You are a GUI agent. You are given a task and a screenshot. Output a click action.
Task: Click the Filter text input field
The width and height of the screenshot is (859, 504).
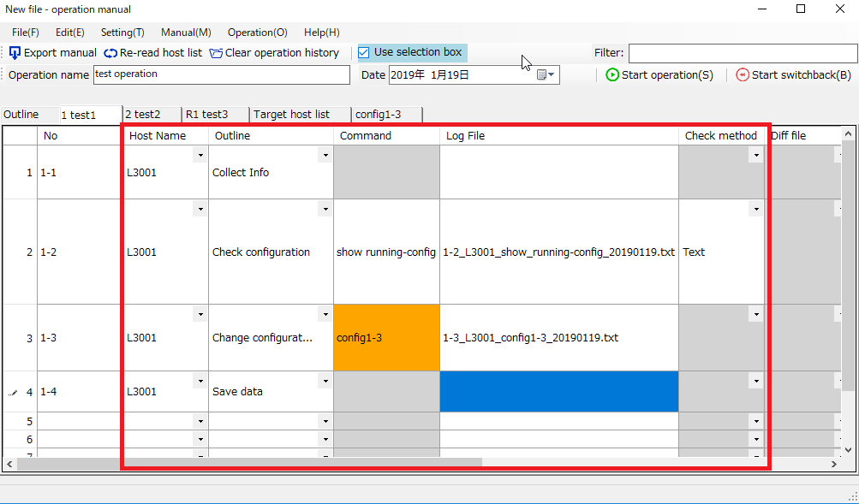(742, 54)
